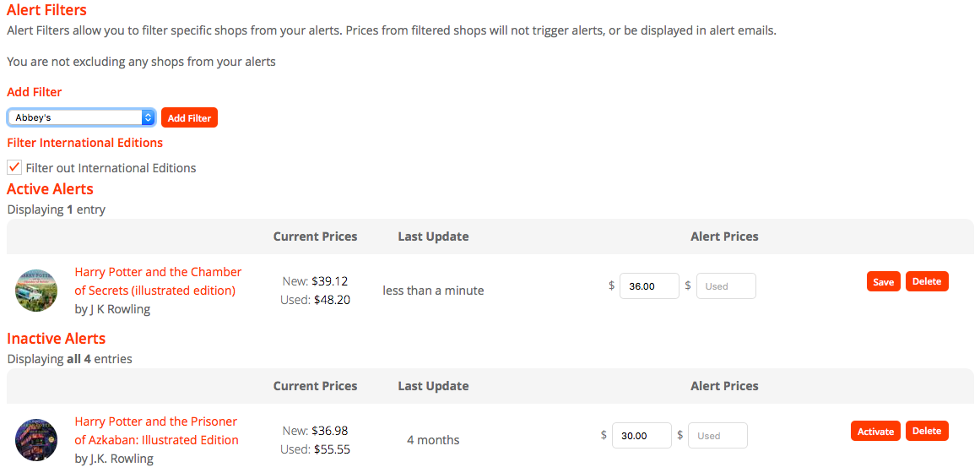This screenshot has height=473, width=980.
Task: Click Last Update header in Inactive Alerts
Action: coord(433,386)
